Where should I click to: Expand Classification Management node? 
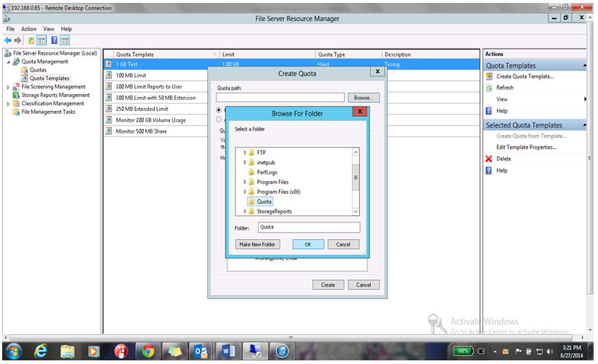pyautogui.click(x=8, y=104)
